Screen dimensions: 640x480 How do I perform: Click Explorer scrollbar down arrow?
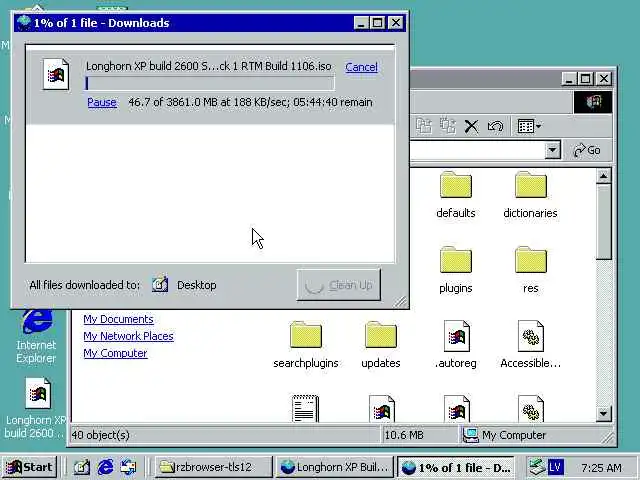pyautogui.click(x=603, y=413)
